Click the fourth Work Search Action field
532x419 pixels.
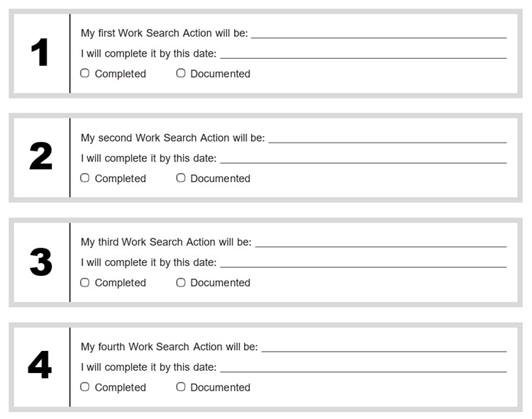click(x=384, y=347)
